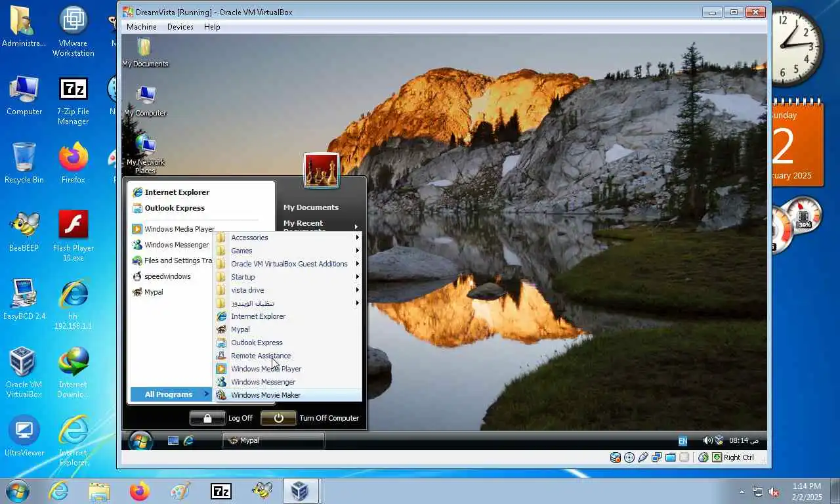Select My Network Places on the guest desktop
Viewport: 840px width, 504px height.
coord(145,155)
